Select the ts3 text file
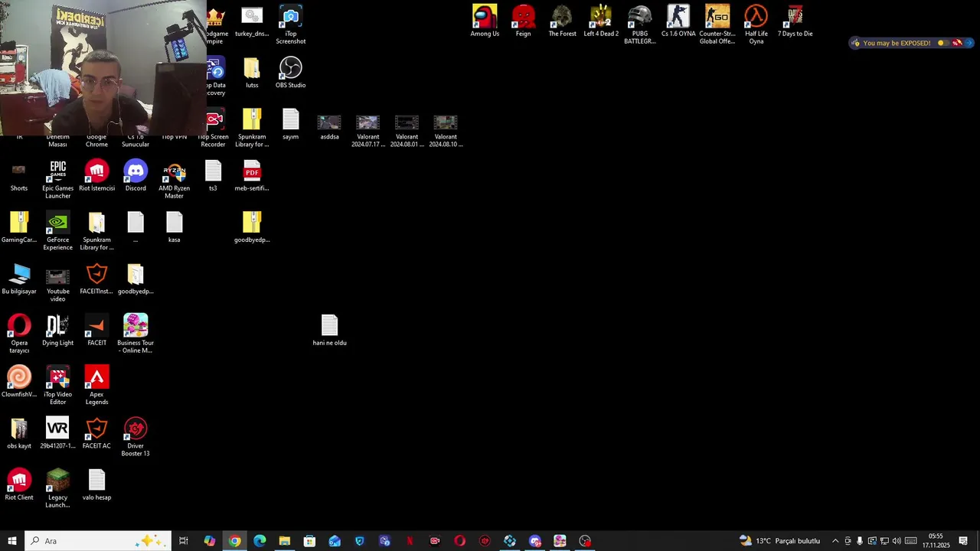Screen dimensions: 980x551 [213, 175]
